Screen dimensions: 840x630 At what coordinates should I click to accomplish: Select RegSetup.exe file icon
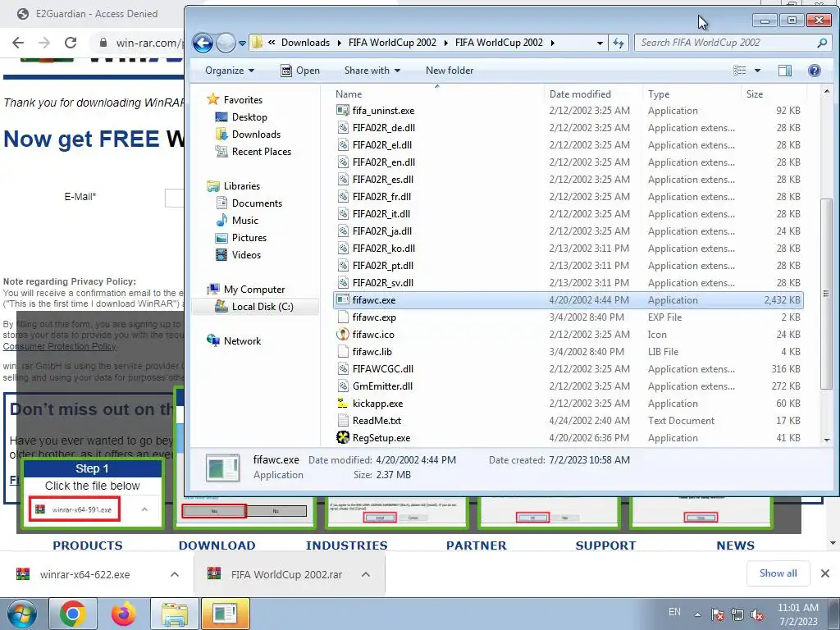[343, 438]
